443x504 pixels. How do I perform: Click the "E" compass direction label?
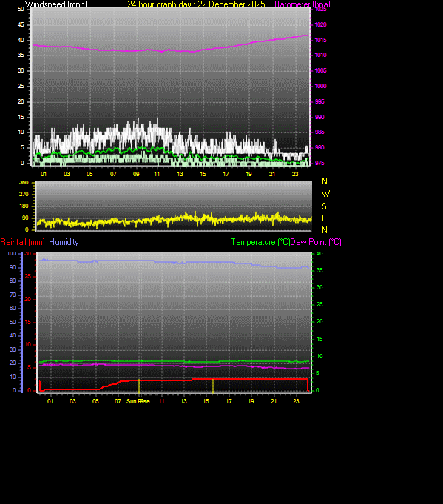click(x=324, y=218)
